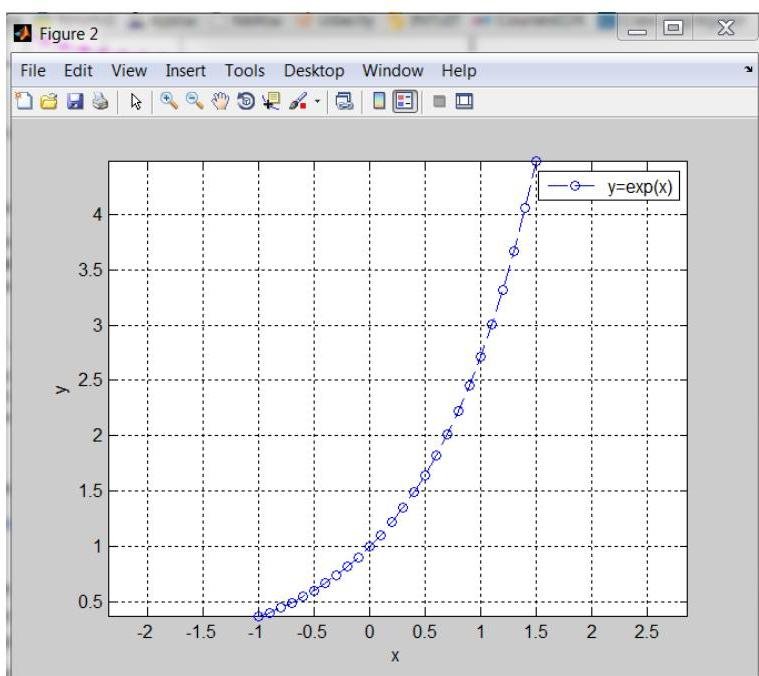The image size is (759, 676).
Task: Open the Tools menu
Action: point(244,71)
